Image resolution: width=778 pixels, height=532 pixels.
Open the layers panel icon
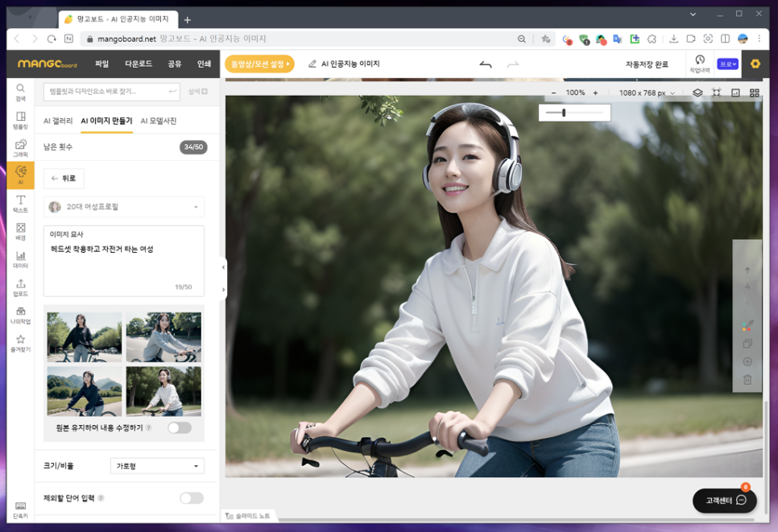[x=697, y=93]
